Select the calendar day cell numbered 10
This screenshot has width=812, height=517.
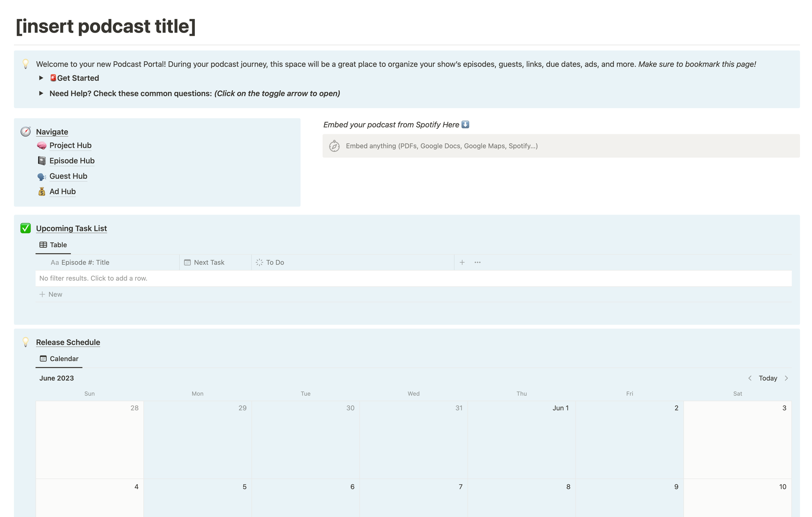[738, 498]
